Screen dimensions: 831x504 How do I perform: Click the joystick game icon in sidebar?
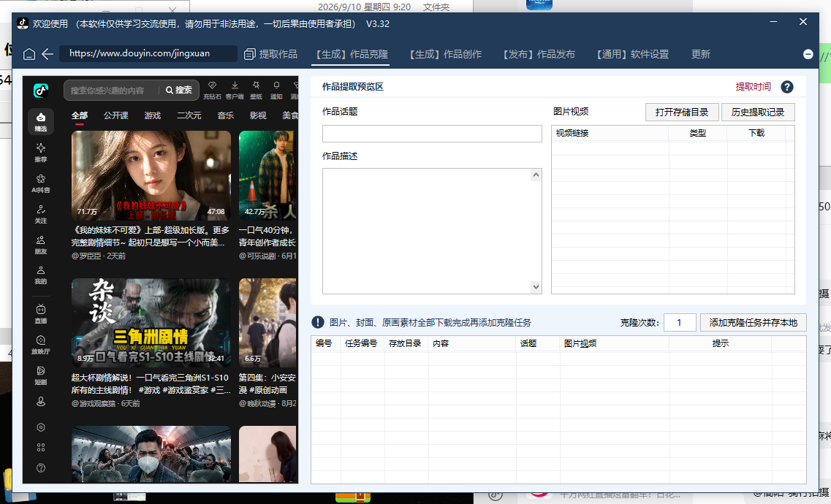[41, 402]
